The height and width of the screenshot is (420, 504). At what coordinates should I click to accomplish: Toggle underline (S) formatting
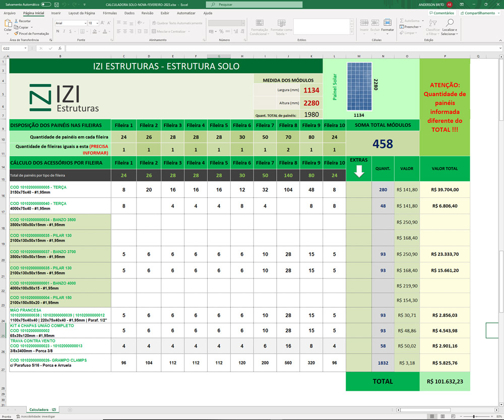pos(71,31)
